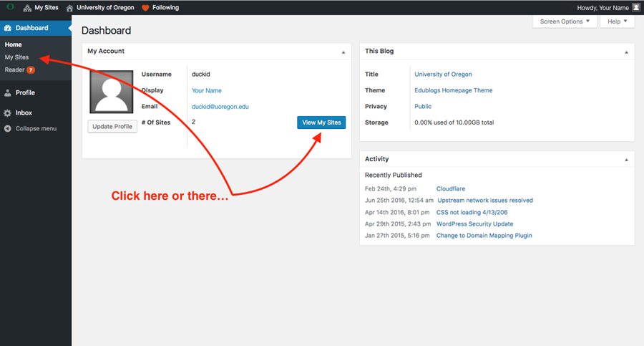Click the Public privacy link
Image resolution: width=644 pixels, height=346 pixels.
pyautogui.click(x=423, y=107)
